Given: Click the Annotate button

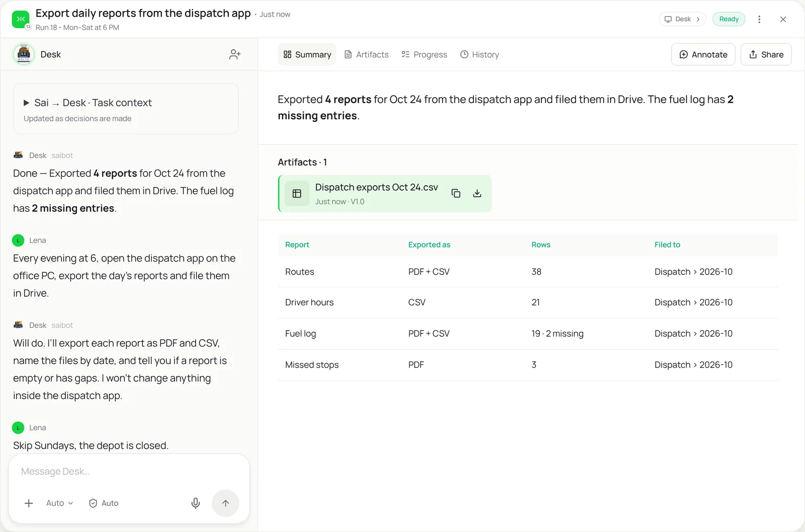Looking at the screenshot, I should click(703, 54).
